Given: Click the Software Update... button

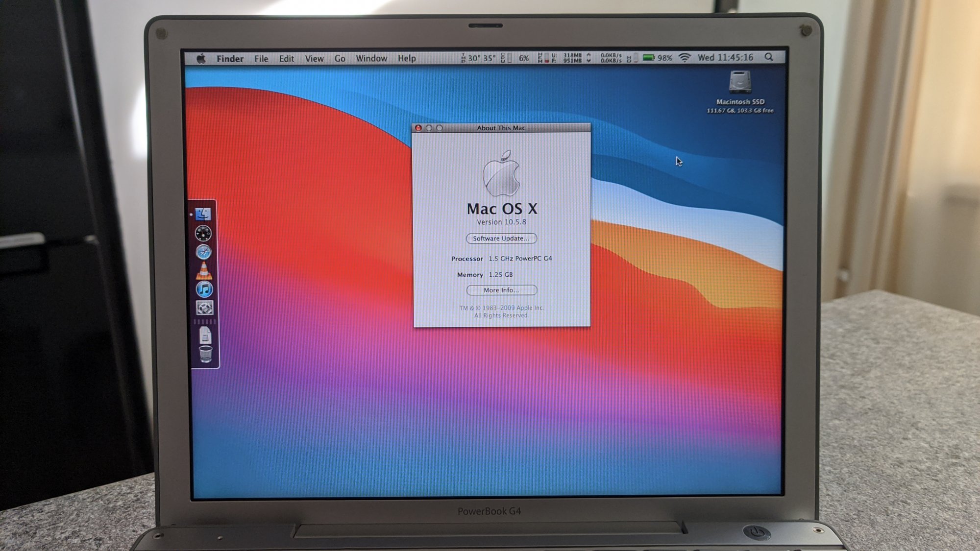Looking at the screenshot, I should [x=501, y=239].
